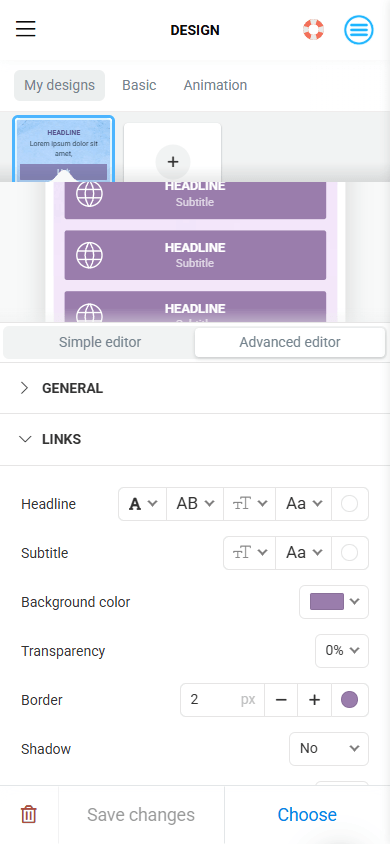Select the Advanced editor tab
This screenshot has height=844, width=390.
[x=290, y=342]
